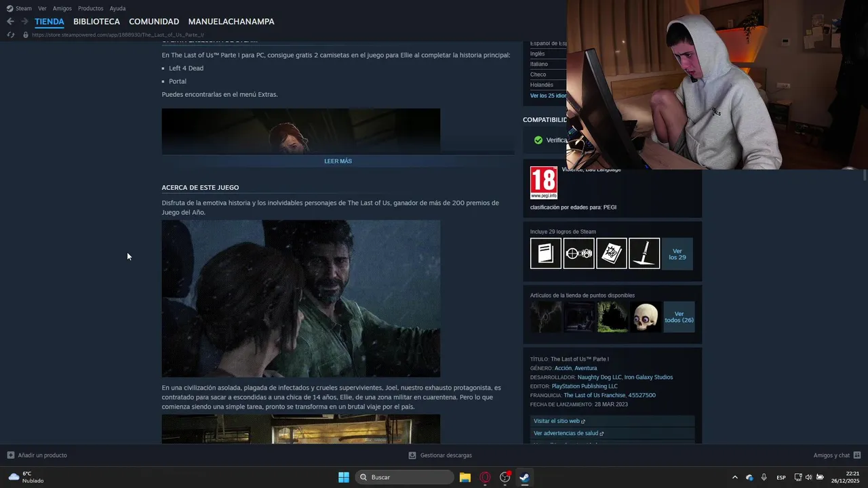Open the Productos menu

pos(91,8)
